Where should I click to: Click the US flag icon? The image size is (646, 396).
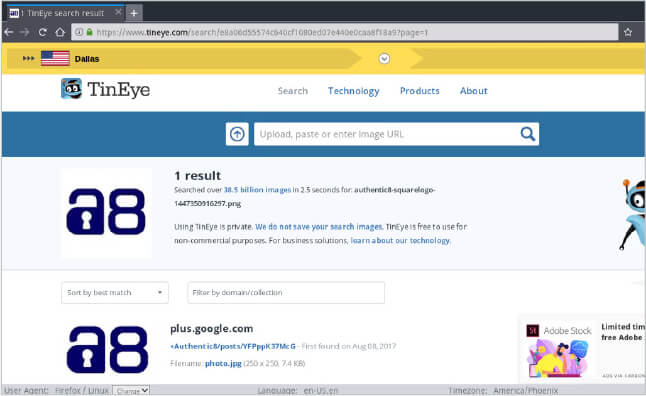[x=55, y=59]
